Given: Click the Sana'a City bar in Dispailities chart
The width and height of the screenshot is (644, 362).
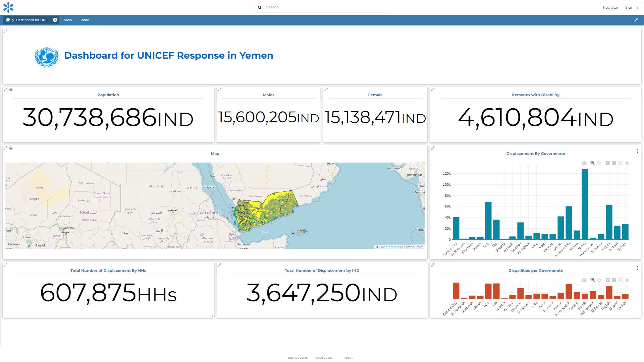Looking at the screenshot, I should tap(456, 291).
